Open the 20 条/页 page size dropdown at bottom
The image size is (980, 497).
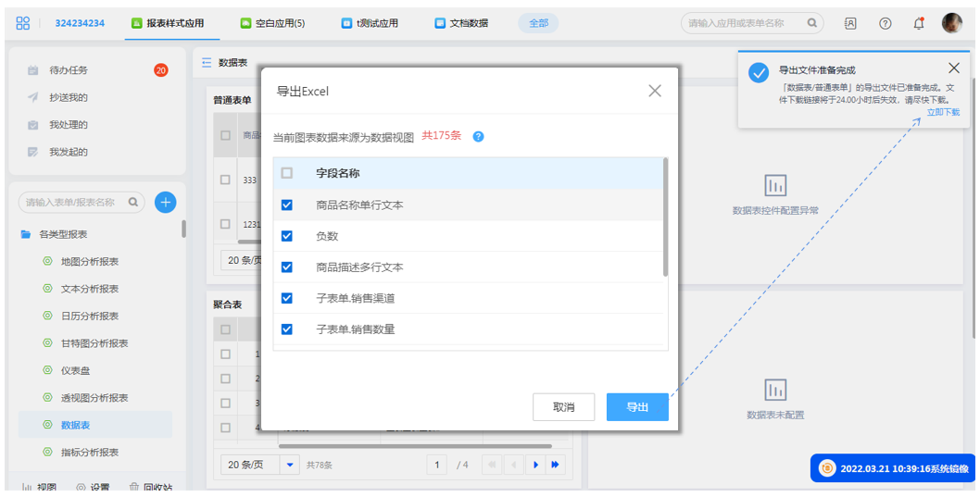[291, 465]
